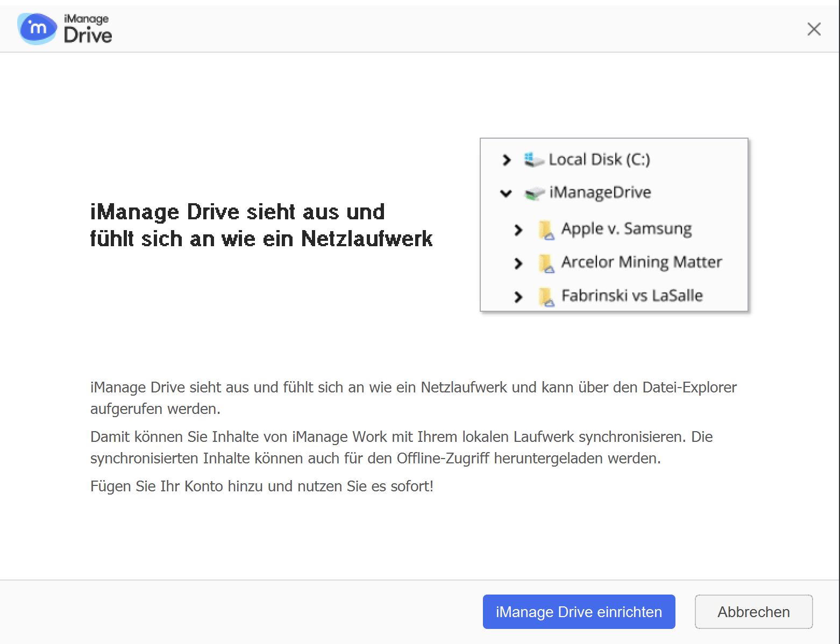Click the iManage Drive cloud logo
The width and height of the screenshot is (840, 644).
click(x=37, y=29)
